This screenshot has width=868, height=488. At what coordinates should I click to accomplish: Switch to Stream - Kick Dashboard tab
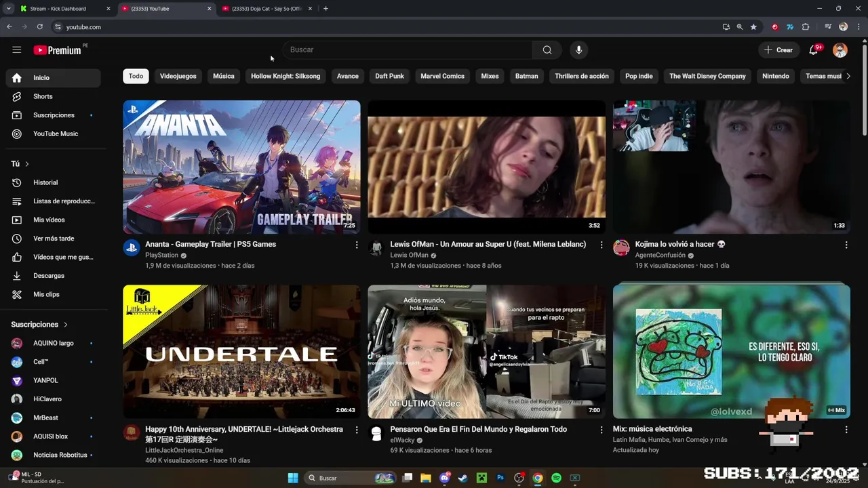(64, 9)
